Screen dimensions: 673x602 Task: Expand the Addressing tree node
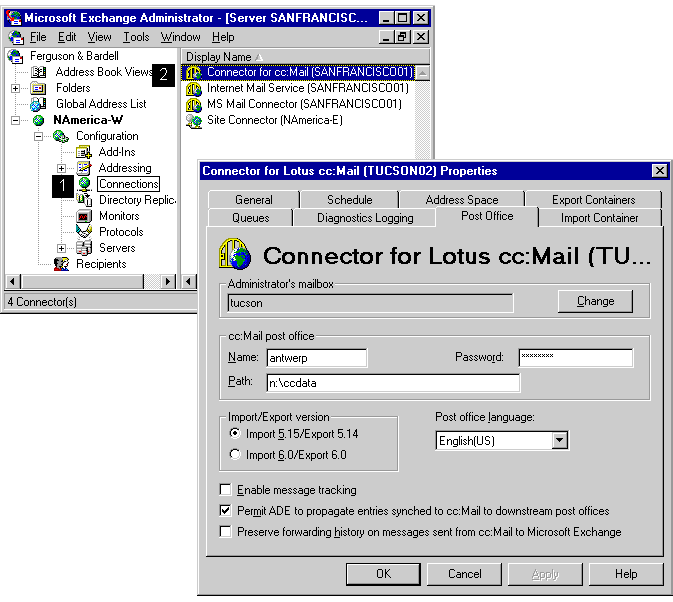[x=61, y=168]
